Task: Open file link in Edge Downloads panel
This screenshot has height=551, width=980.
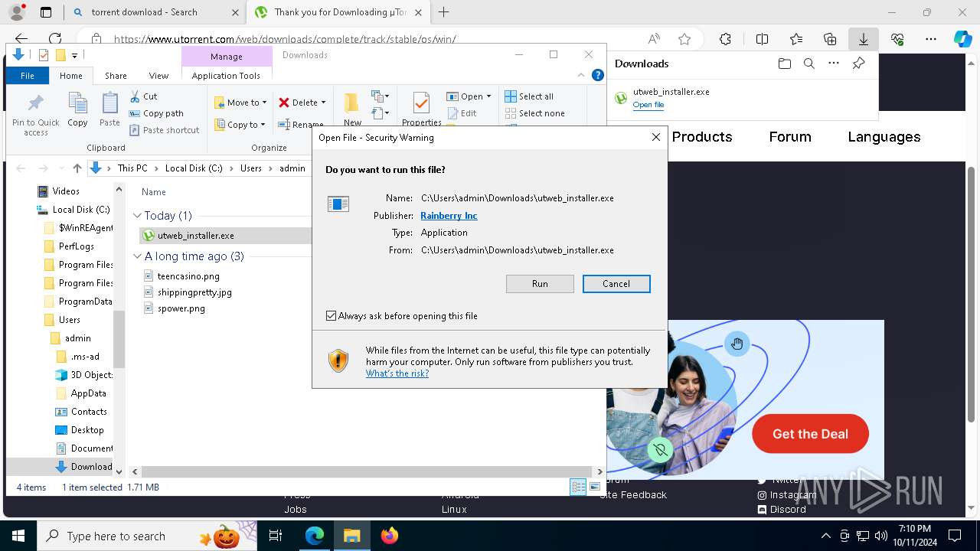Action: pos(648,105)
